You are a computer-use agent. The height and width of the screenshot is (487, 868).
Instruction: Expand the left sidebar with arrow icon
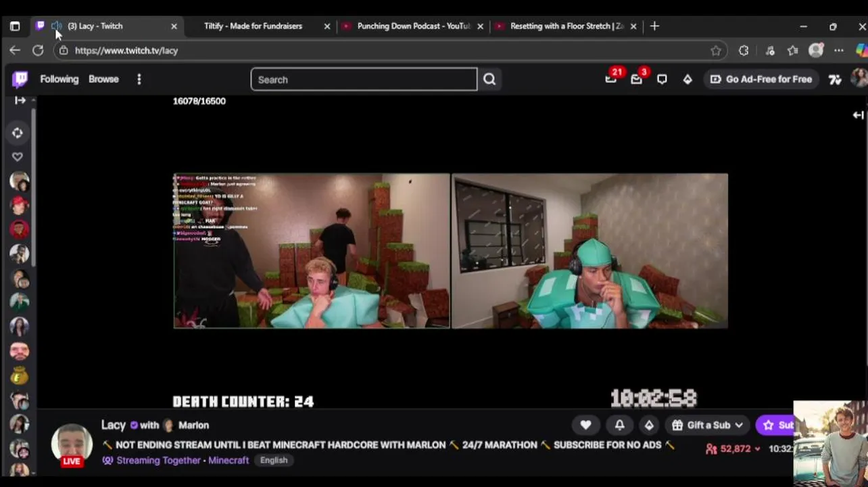(x=20, y=100)
